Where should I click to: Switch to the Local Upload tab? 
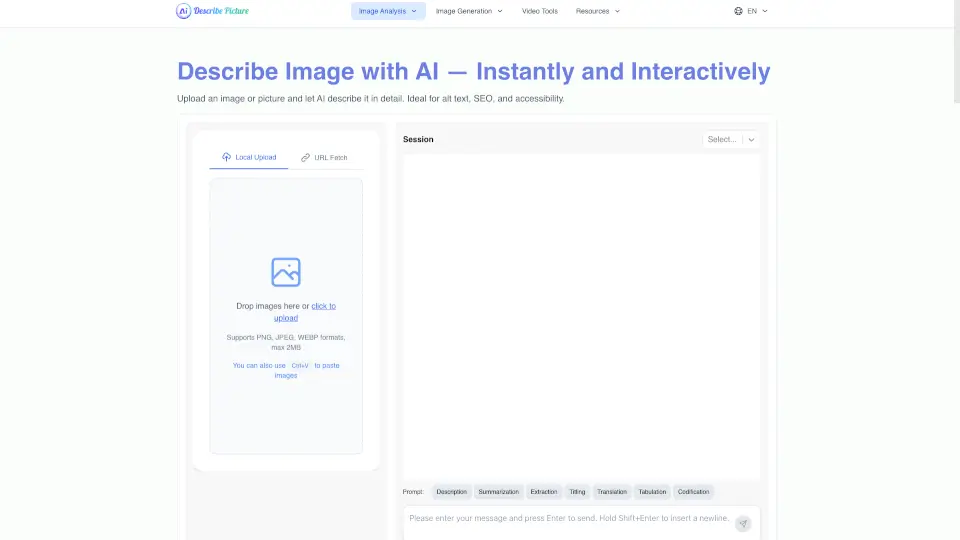(x=249, y=157)
